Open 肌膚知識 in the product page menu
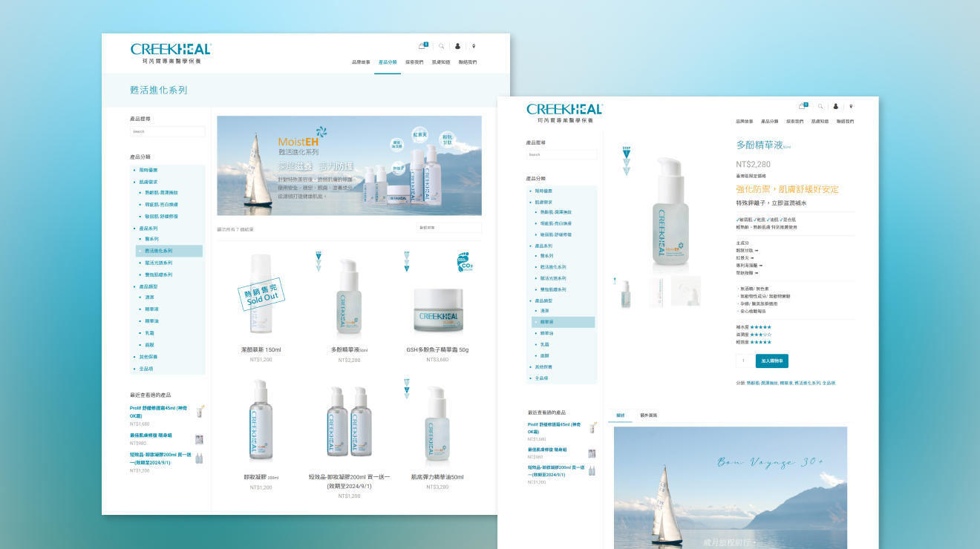 [x=820, y=121]
